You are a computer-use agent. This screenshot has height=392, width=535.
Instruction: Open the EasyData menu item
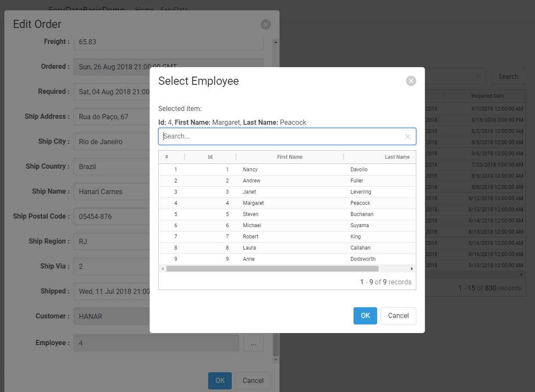coord(174,9)
